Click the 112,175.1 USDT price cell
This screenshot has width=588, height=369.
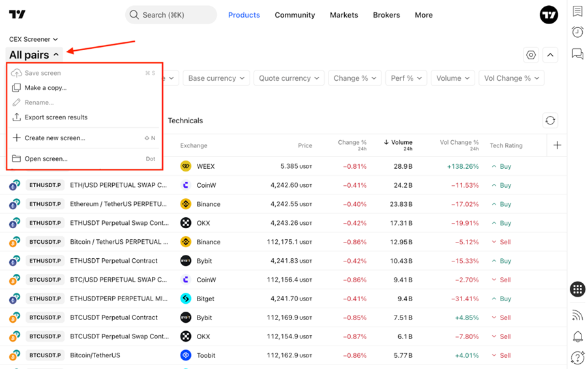point(289,242)
